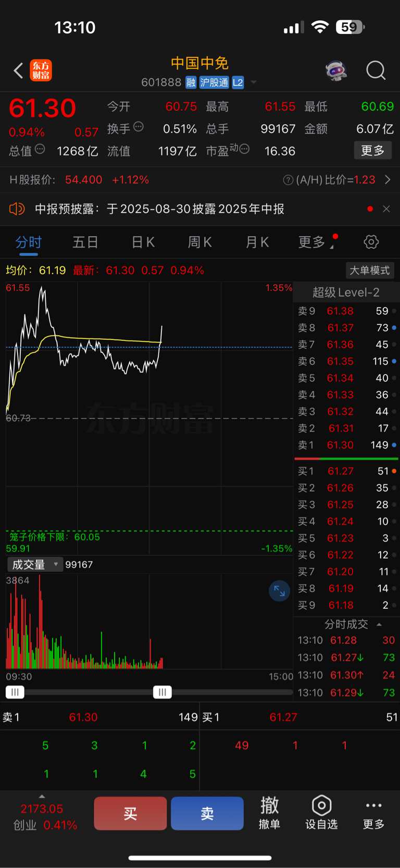The width and height of the screenshot is (400, 868).
Task: Tap the info icon next to 换手
Action: [x=139, y=127]
